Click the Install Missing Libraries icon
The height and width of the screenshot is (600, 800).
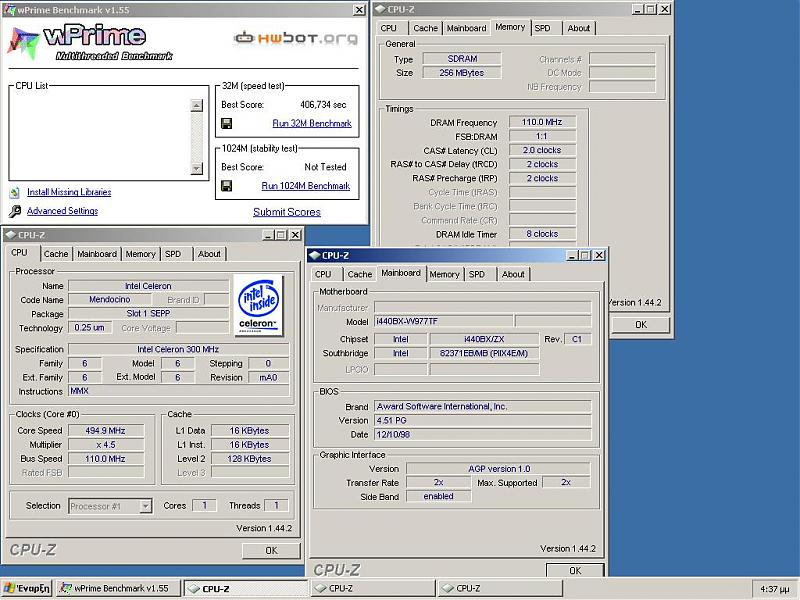pos(15,192)
